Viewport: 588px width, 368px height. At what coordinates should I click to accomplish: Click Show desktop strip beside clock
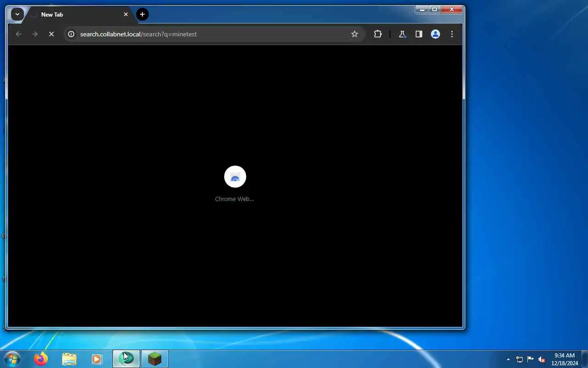pyautogui.click(x=585, y=359)
